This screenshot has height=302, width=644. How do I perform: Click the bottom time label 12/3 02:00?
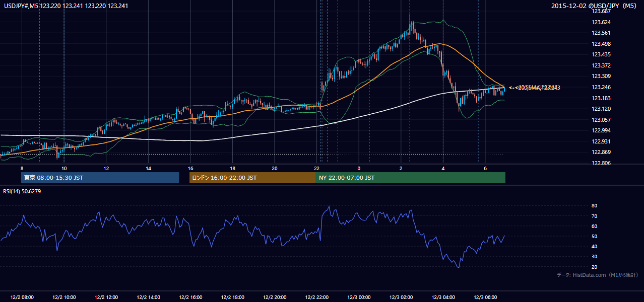[x=401, y=297]
